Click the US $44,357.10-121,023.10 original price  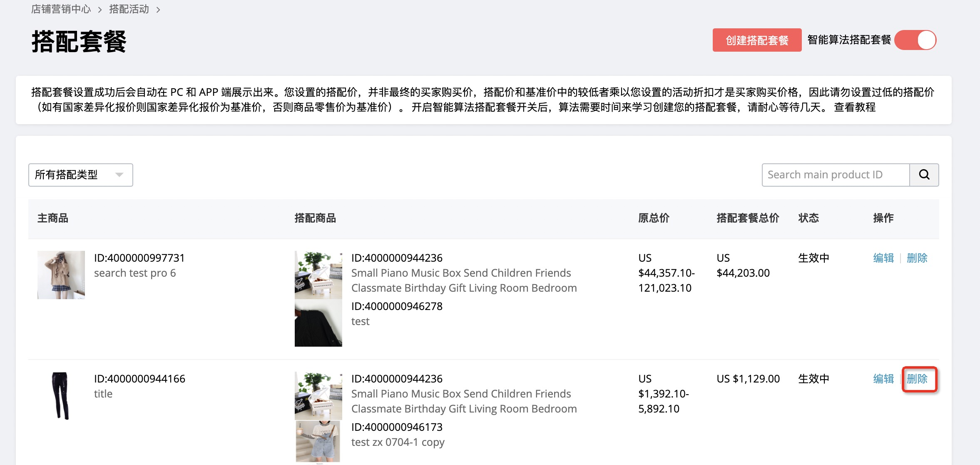[667, 273]
